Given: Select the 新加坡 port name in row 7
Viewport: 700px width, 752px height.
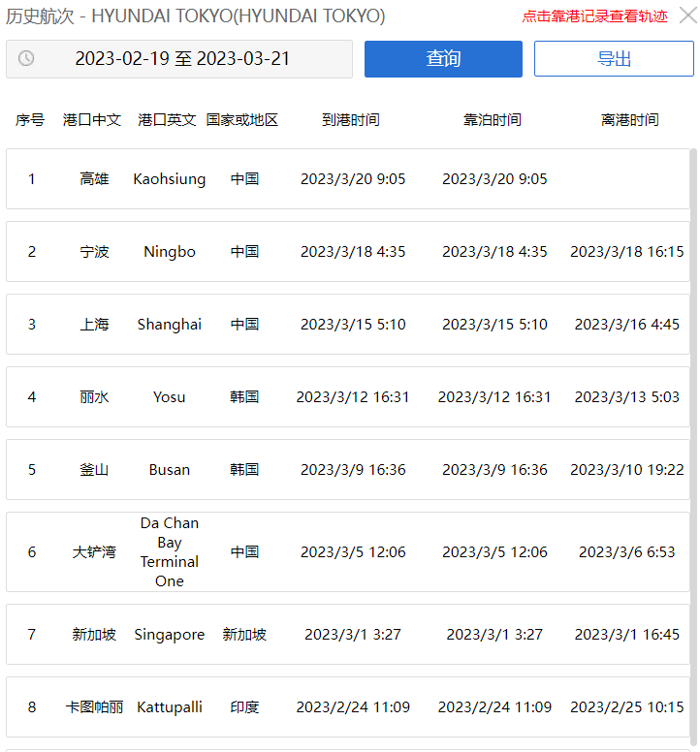Looking at the screenshot, I should pos(94,635).
